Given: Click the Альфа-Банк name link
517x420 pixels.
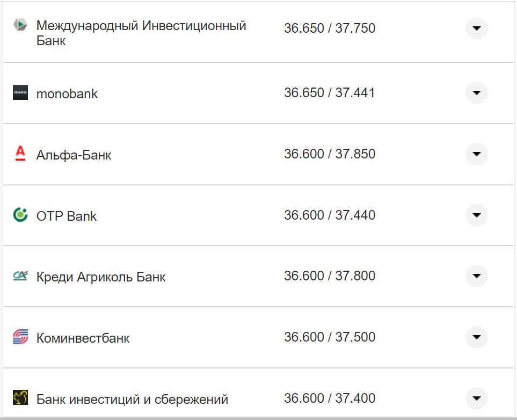Looking at the screenshot, I should (x=73, y=155).
